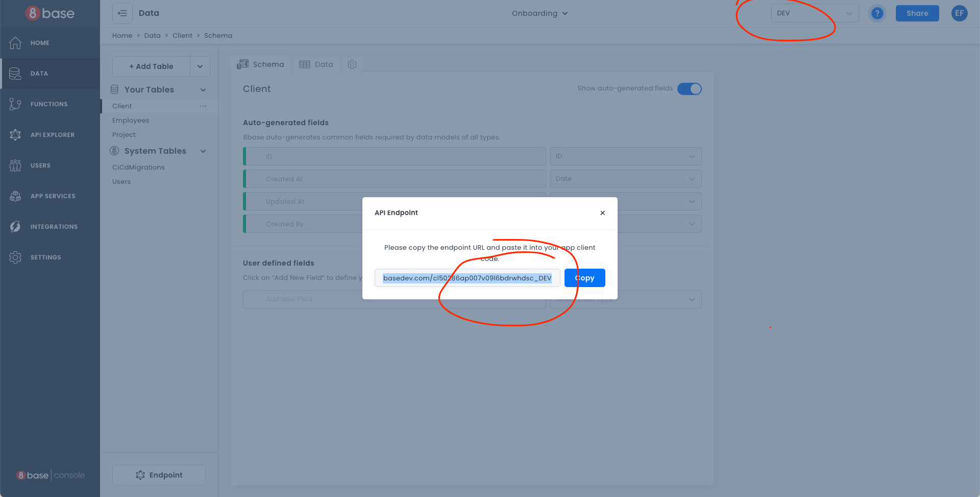Viewport: 980px width, 497px height.
Task: Collapse the Your Tables section
Action: point(203,90)
